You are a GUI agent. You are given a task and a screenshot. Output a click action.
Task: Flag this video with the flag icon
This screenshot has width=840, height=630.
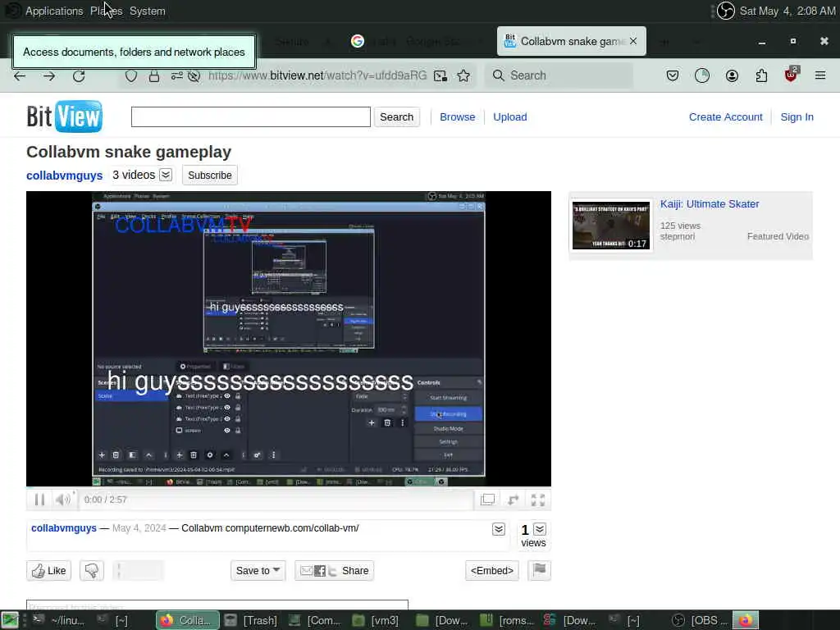(x=540, y=570)
